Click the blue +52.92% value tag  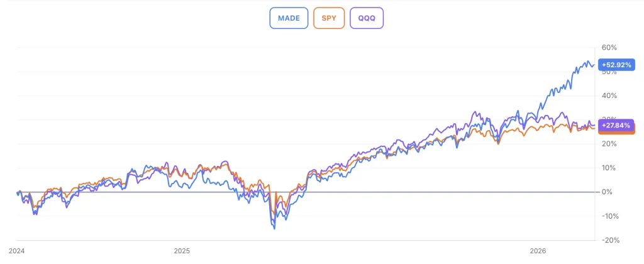(616, 64)
